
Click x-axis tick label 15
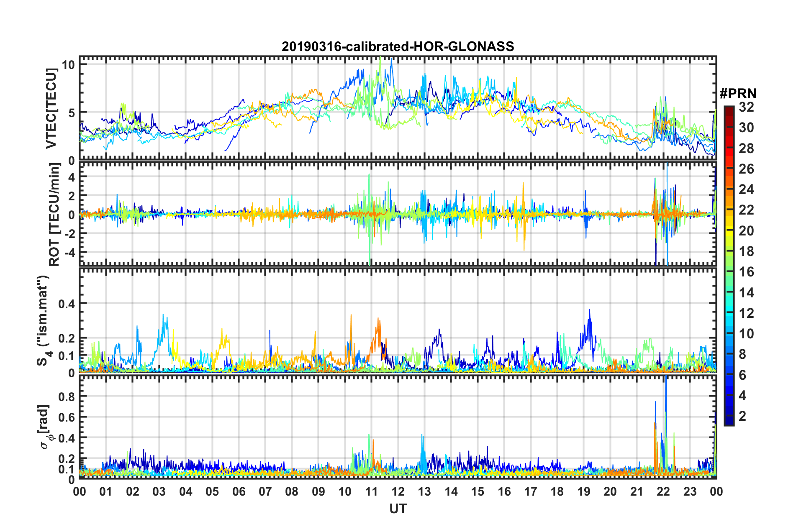pyautogui.click(x=478, y=491)
